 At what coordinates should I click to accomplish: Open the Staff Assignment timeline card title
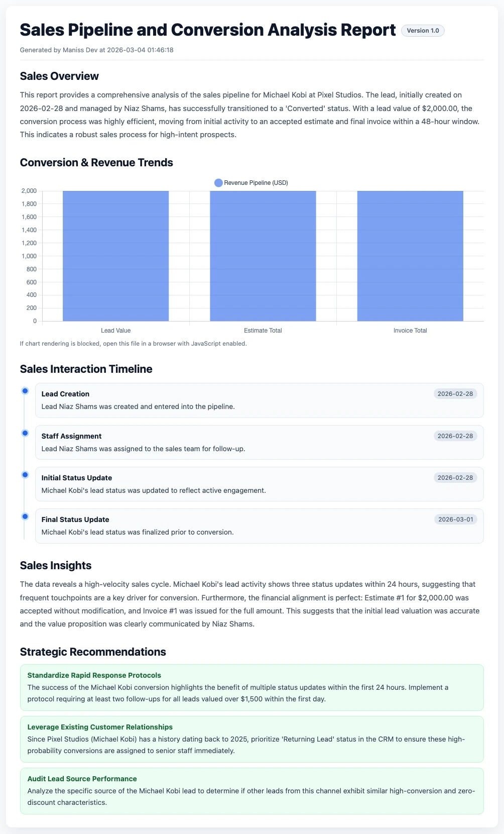tap(71, 436)
